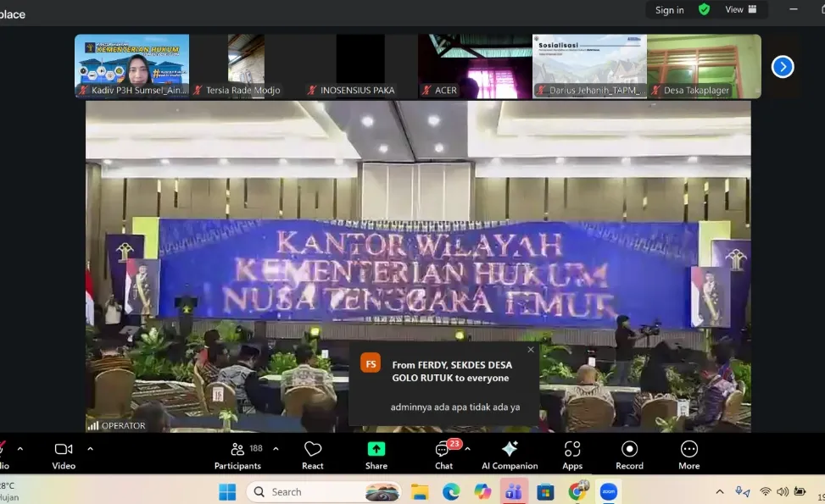Start screen sharing with Share button
This screenshot has height=504, width=825.
pos(376,456)
